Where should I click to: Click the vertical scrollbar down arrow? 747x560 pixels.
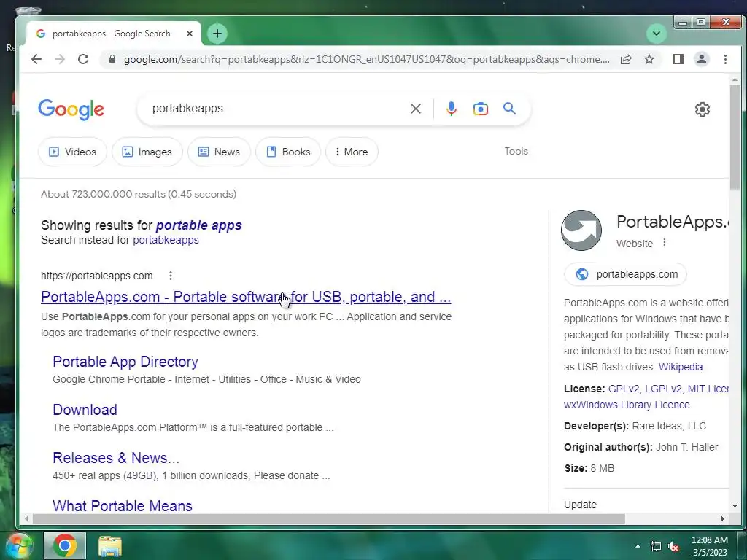[x=735, y=506]
